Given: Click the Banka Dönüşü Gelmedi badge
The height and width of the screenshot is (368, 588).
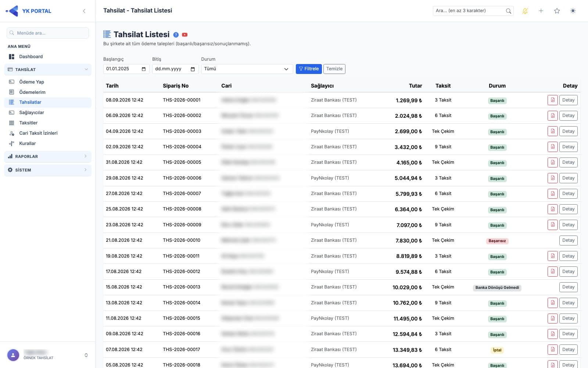Looking at the screenshot, I should click(x=497, y=288).
